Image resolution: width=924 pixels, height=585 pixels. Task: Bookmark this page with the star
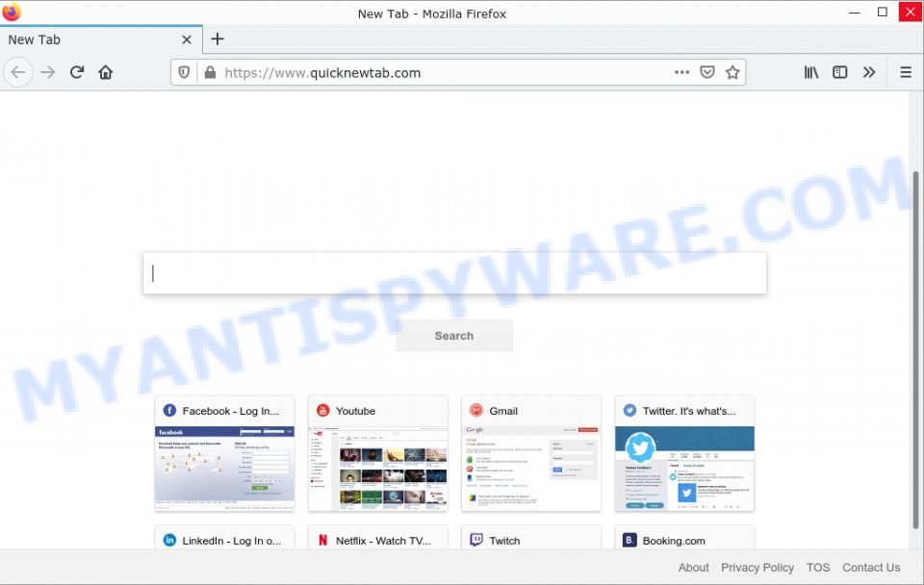tap(732, 72)
